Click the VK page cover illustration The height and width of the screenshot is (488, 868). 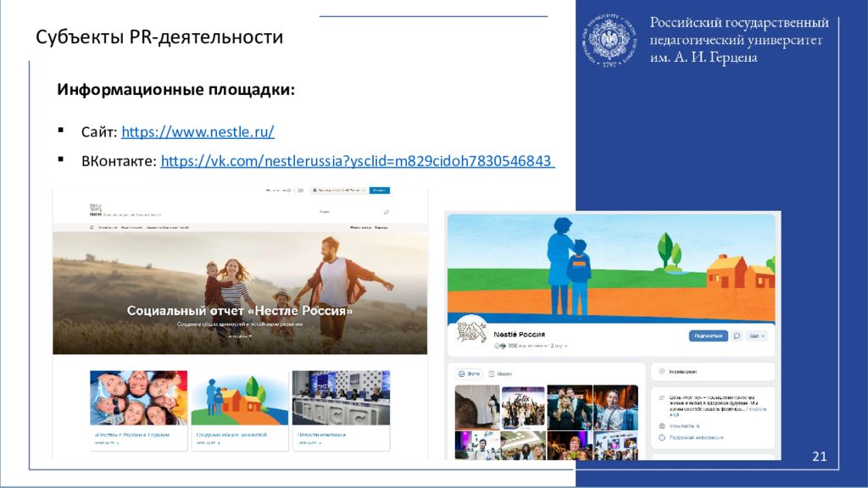click(611, 269)
